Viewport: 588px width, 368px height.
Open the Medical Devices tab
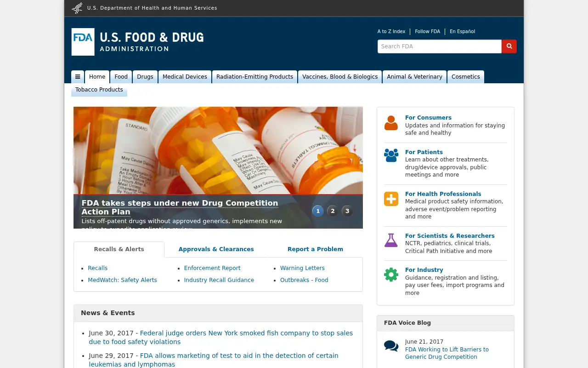pos(185,77)
